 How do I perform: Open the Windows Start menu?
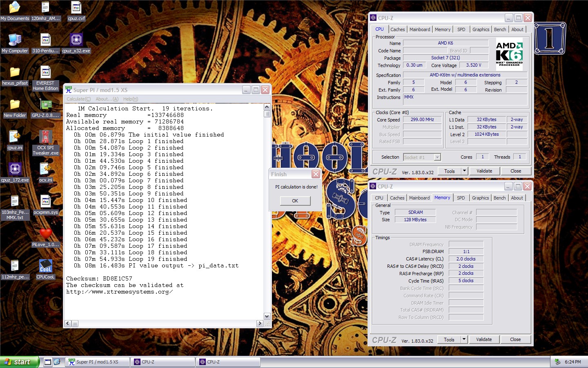pyautogui.click(x=20, y=362)
